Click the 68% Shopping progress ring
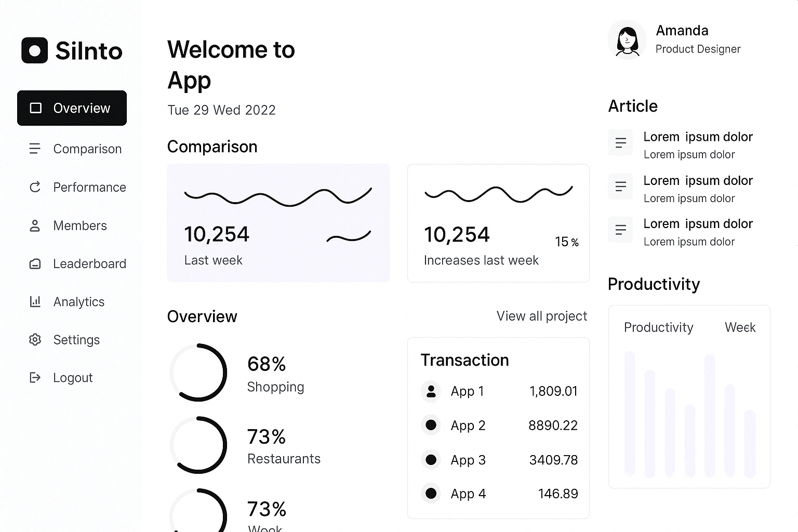 pyautogui.click(x=198, y=372)
